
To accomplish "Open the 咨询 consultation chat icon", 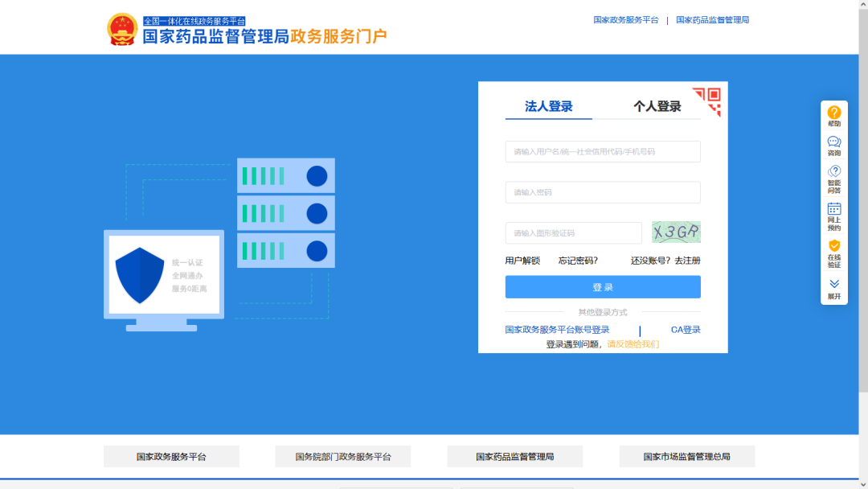I will [x=834, y=146].
